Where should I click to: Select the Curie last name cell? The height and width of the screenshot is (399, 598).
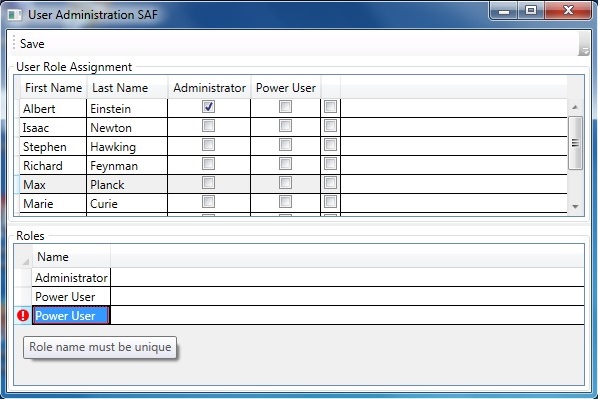[127, 204]
